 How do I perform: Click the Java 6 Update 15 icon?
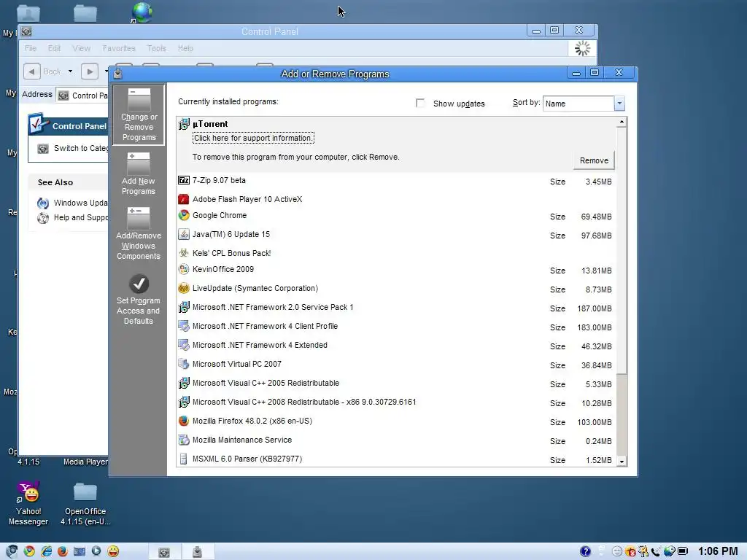pyautogui.click(x=183, y=234)
